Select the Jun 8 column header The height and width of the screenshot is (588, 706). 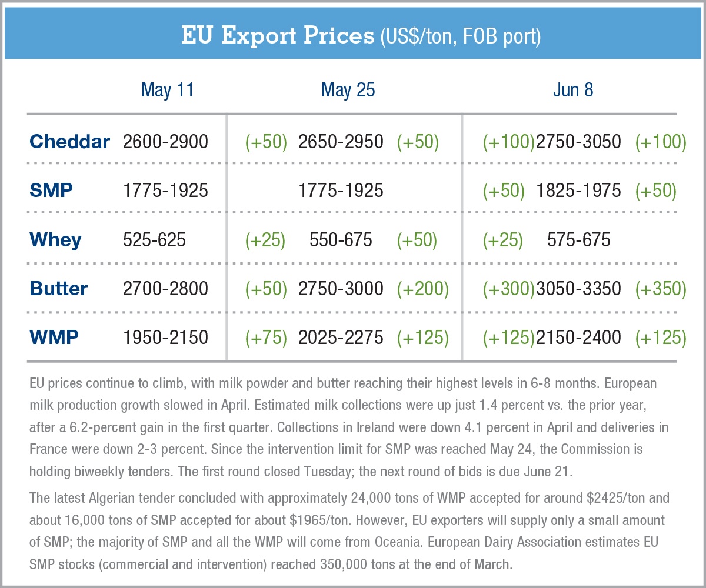tap(573, 90)
